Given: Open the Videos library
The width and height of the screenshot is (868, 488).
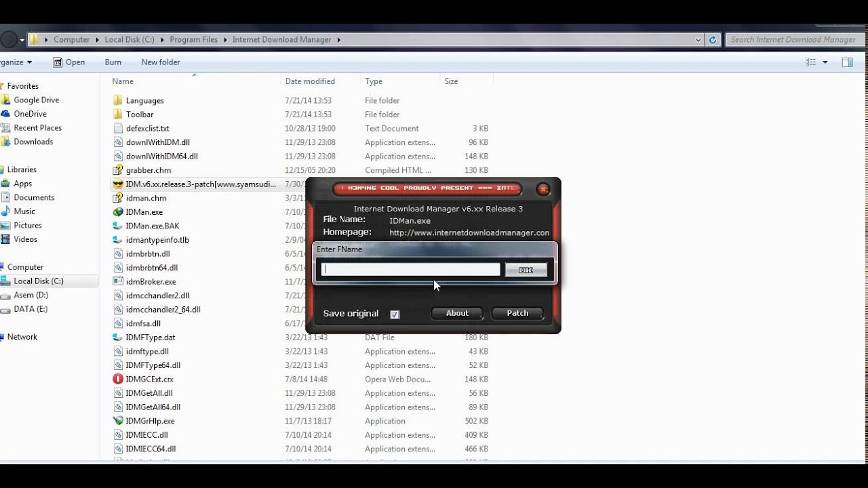Looking at the screenshot, I should [x=26, y=239].
